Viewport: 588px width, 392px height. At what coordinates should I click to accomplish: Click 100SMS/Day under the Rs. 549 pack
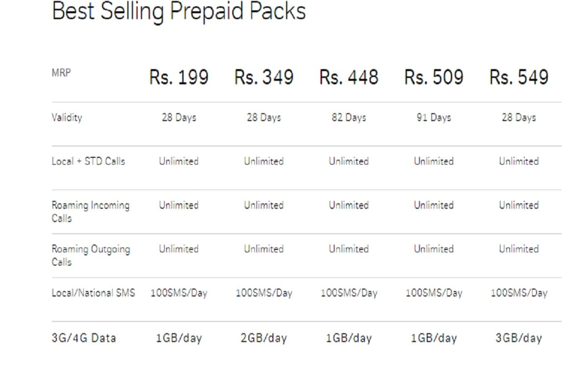(x=519, y=293)
